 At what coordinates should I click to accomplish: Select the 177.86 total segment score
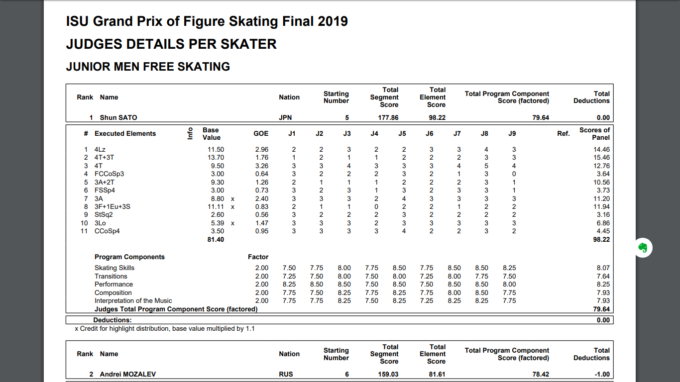(388, 118)
